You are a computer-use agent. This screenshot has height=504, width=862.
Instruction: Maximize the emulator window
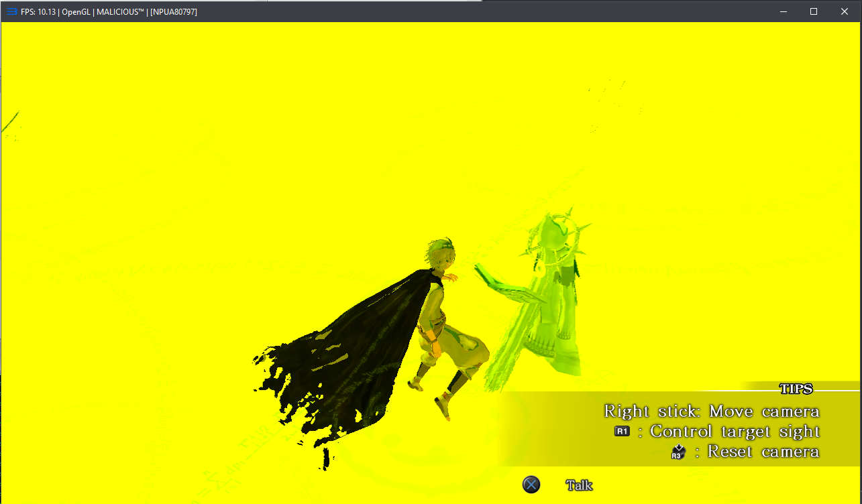coord(814,11)
